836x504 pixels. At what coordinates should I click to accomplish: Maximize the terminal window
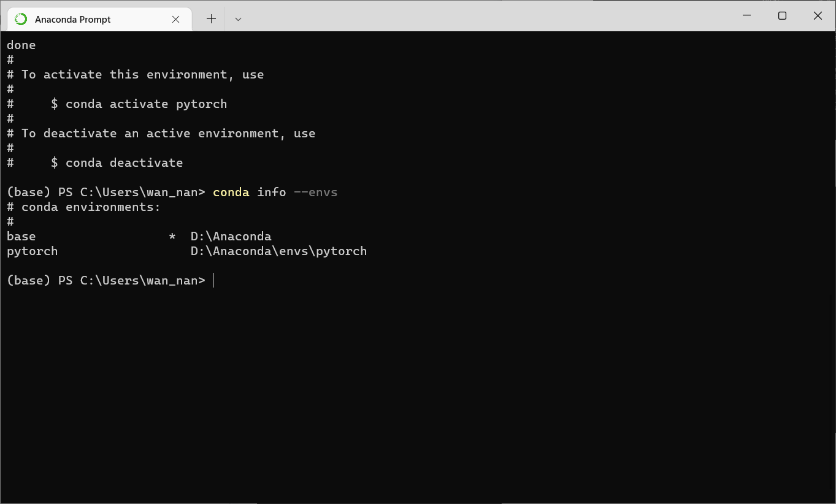pyautogui.click(x=782, y=15)
